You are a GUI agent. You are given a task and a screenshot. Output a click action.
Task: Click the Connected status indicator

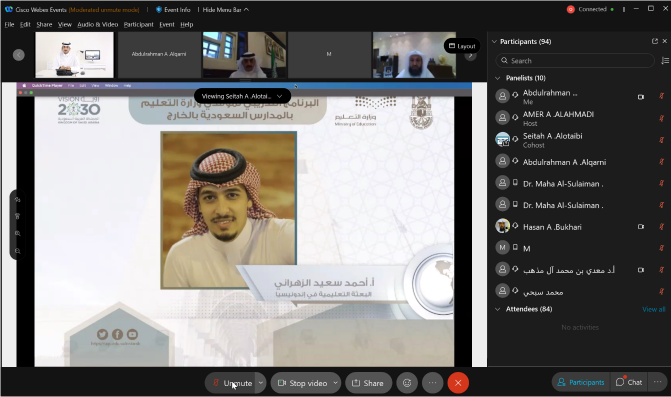click(593, 9)
